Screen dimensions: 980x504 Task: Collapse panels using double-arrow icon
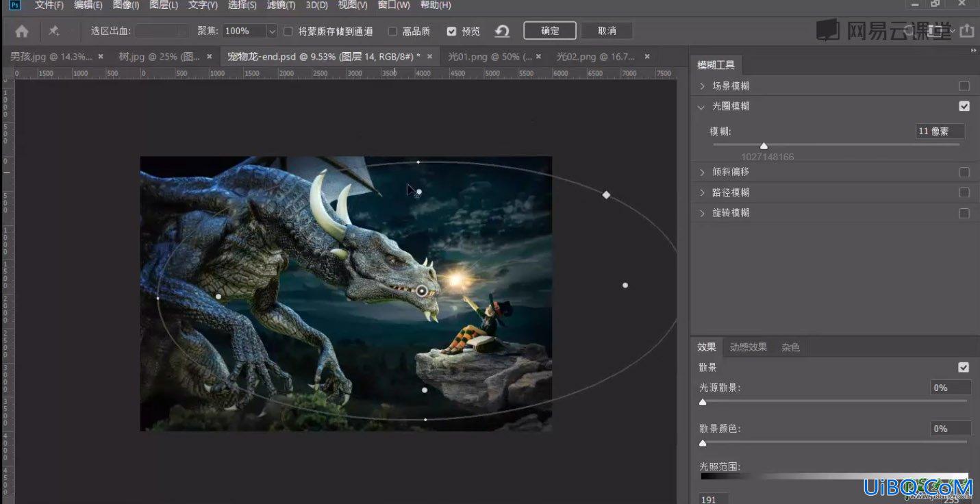[973, 51]
